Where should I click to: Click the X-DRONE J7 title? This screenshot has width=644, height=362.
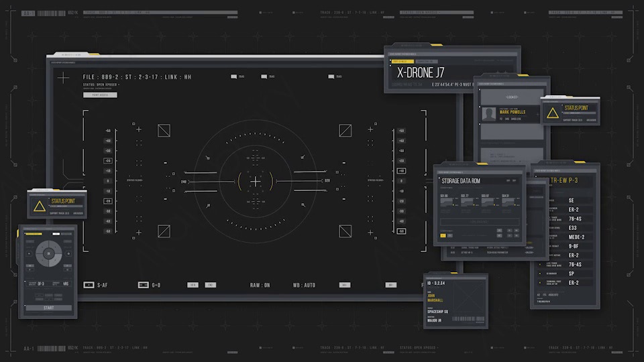click(x=421, y=73)
